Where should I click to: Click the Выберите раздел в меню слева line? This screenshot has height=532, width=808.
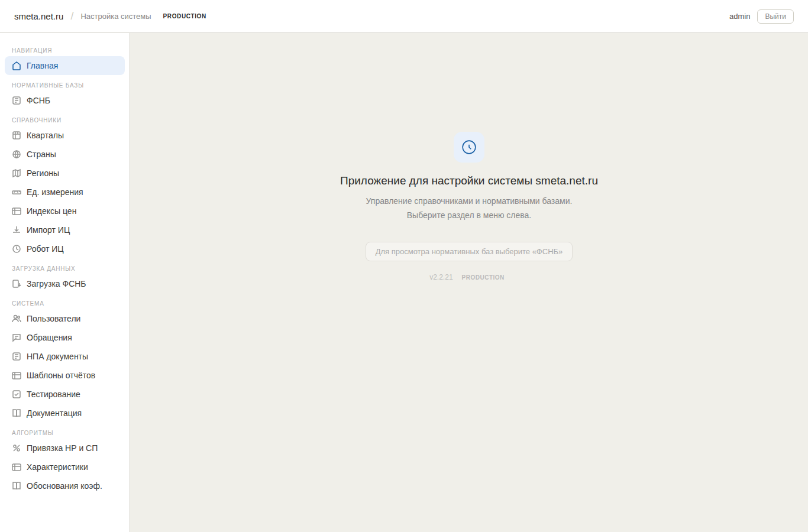click(x=469, y=215)
